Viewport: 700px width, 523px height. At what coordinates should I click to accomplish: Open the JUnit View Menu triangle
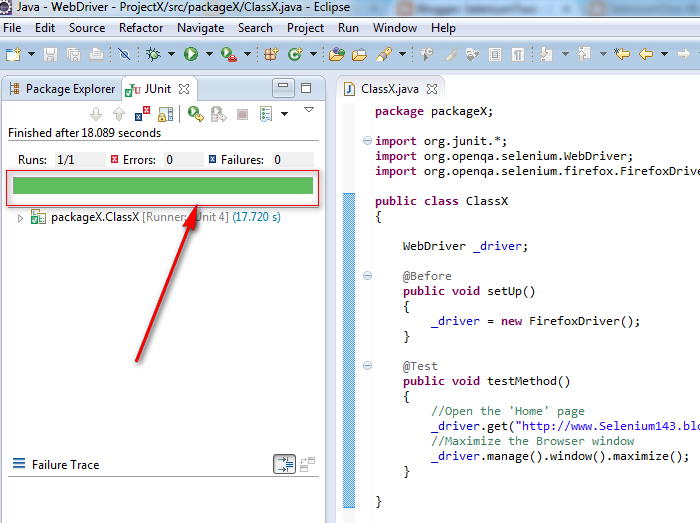308,110
